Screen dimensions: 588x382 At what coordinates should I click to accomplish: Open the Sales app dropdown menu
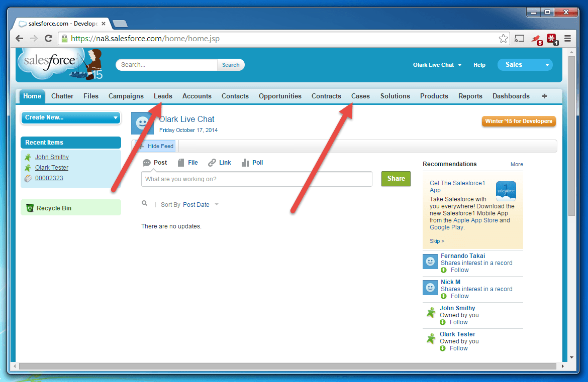click(525, 65)
